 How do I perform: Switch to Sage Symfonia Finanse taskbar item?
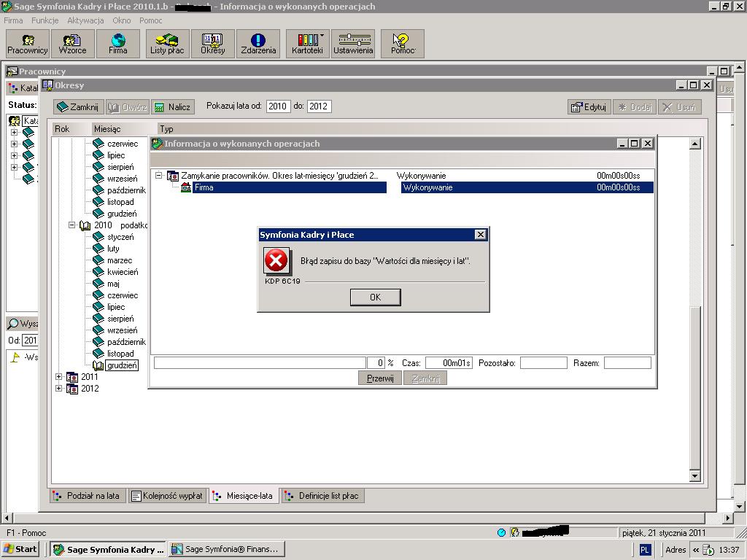227,549
